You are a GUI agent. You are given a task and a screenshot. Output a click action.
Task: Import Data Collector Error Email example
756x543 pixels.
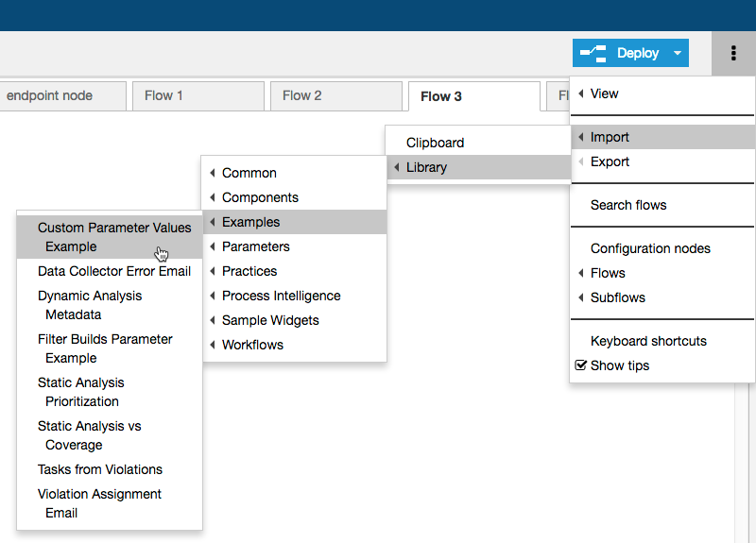tap(110, 271)
